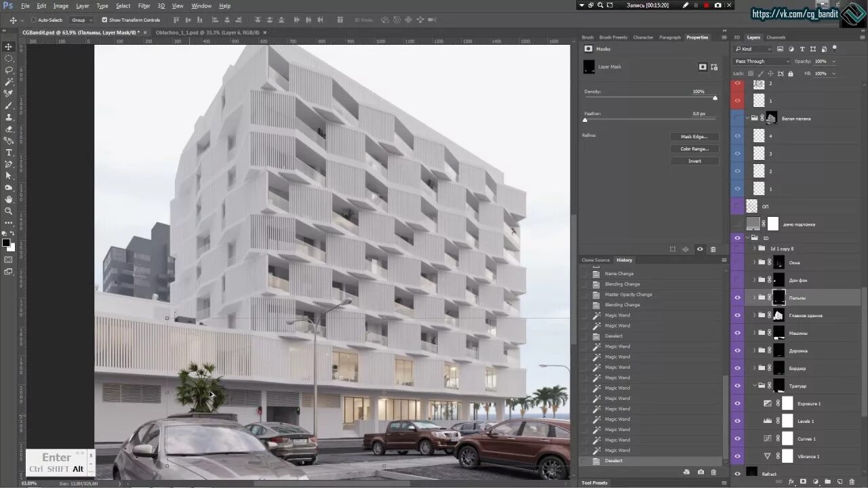Hide the Пальмы group
Image resolution: width=868 pixels, height=488 pixels.
click(737, 298)
